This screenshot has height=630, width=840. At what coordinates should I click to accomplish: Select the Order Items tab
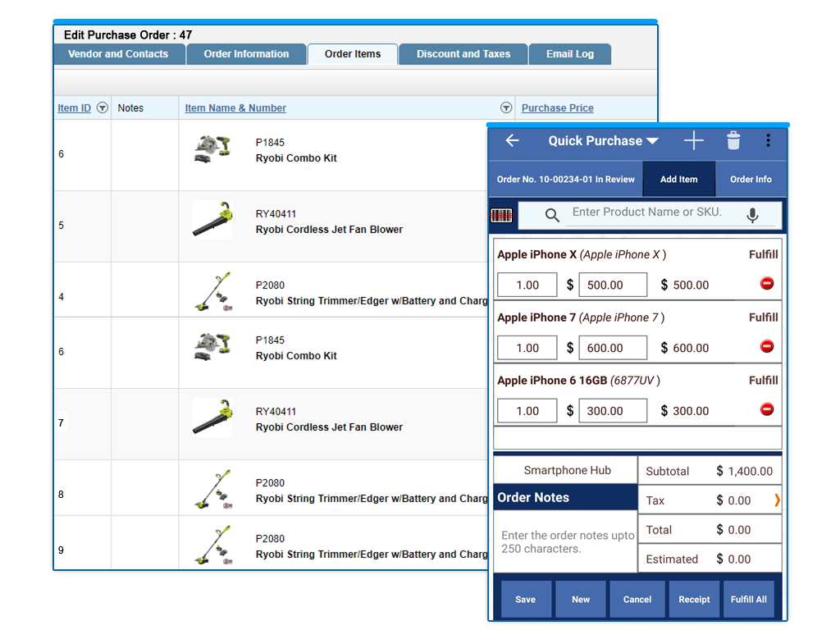click(353, 54)
